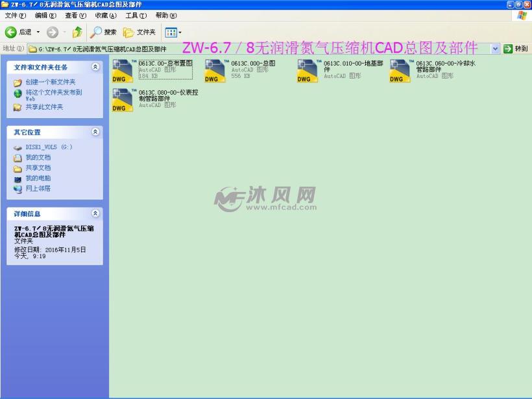Open 共享文档 from 其它位置
Viewport: 532px width, 399px height.
tap(39, 167)
